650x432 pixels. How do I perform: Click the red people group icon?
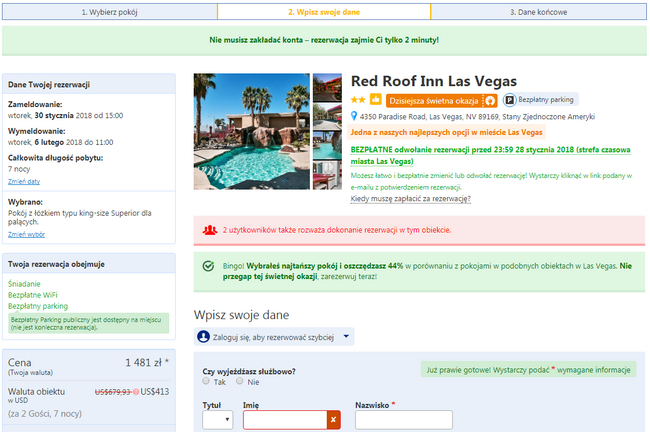[210, 230]
